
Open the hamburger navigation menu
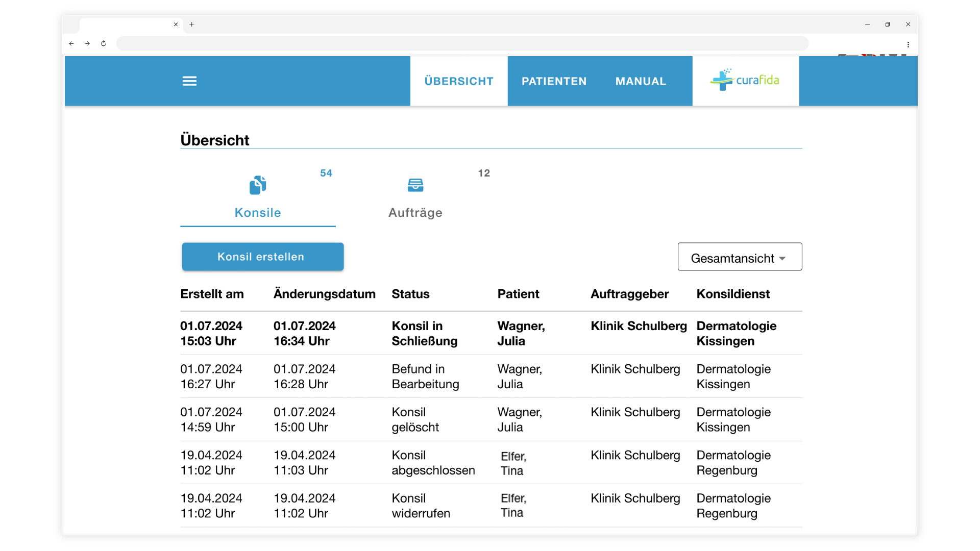189,81
